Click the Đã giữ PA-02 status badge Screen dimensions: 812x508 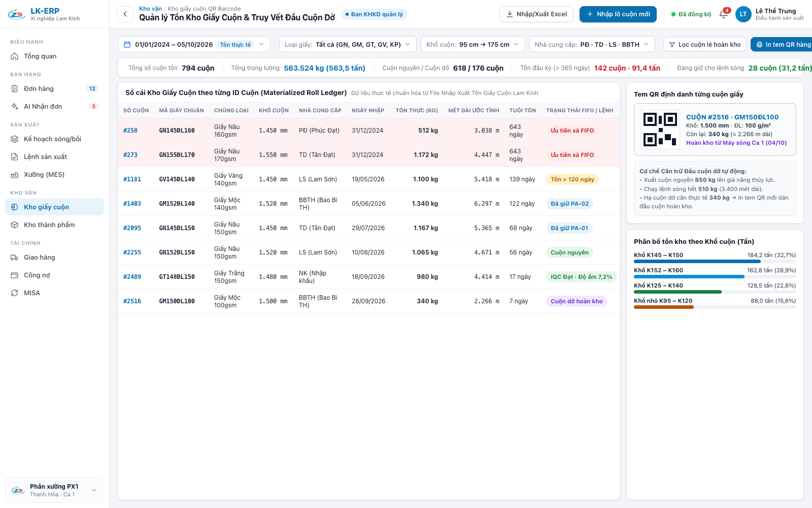tap(570, 204)
